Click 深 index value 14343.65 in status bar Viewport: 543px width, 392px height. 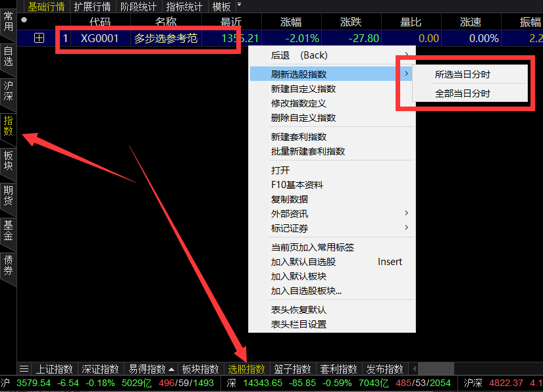click(x=263, y=383)
